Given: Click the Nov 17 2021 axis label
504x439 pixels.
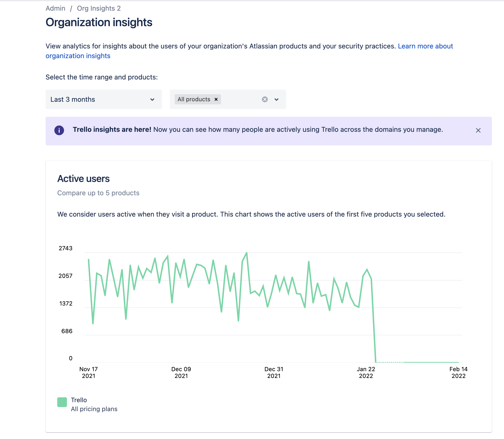Looking at the screenshot, I should pos(89,372).
